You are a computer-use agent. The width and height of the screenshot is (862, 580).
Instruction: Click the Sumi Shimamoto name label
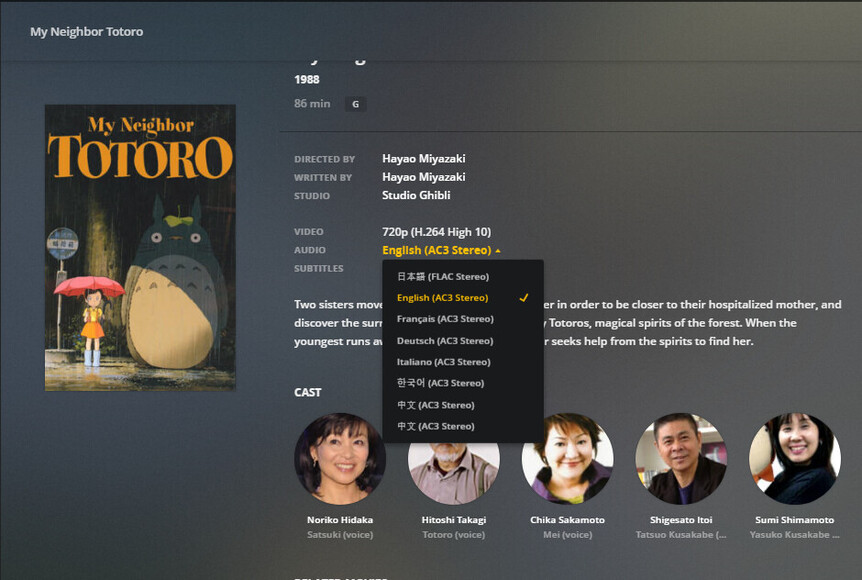pyautogui.click(x=795, y=520)
